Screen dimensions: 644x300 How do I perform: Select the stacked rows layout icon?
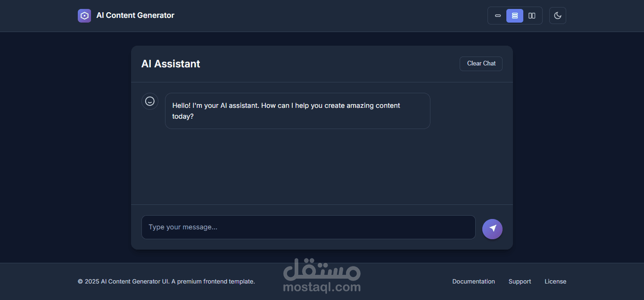515,16
